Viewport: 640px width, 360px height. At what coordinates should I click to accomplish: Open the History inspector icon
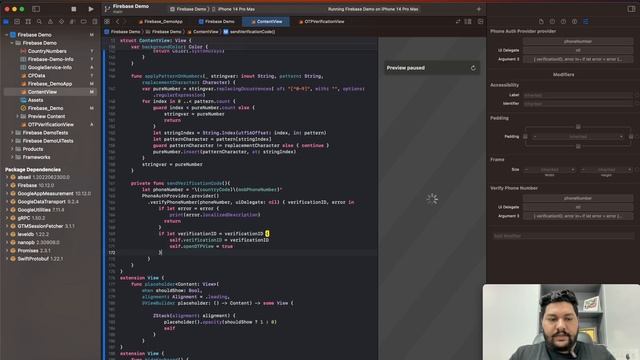pyautogui.click(x=552, y=22)
